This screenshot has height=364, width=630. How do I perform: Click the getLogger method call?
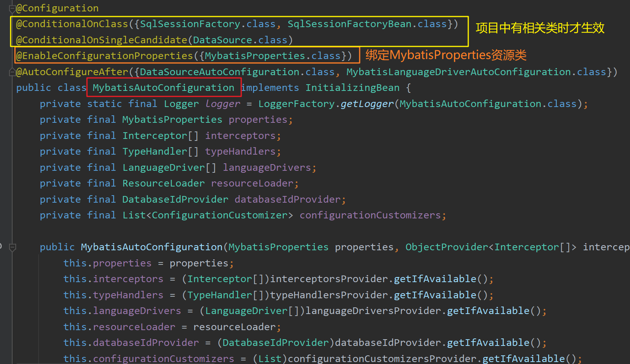pos(367,104)
